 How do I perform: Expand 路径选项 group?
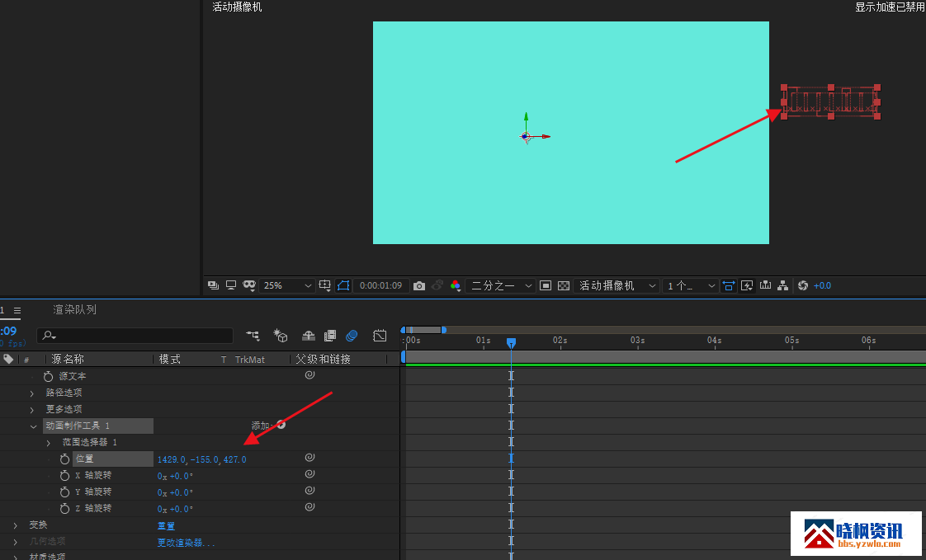pyautogui.click(x=32, y=393)
